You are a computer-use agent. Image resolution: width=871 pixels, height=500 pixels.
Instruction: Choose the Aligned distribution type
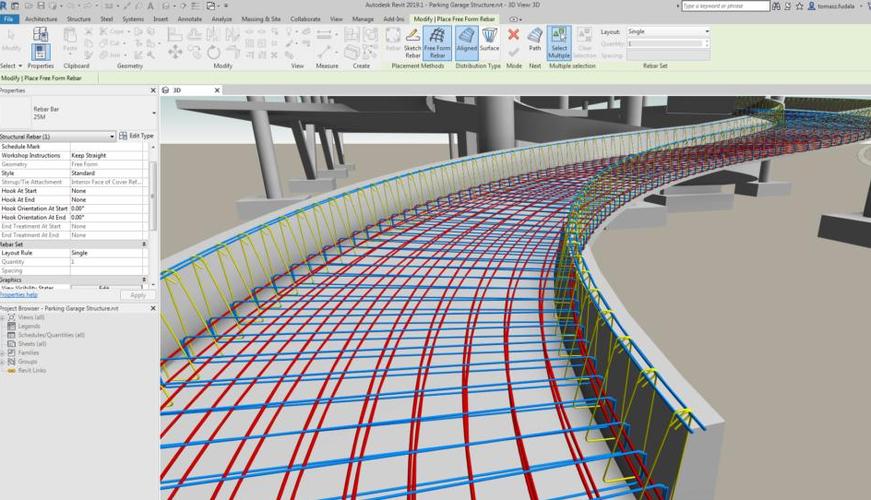(467, 42)
